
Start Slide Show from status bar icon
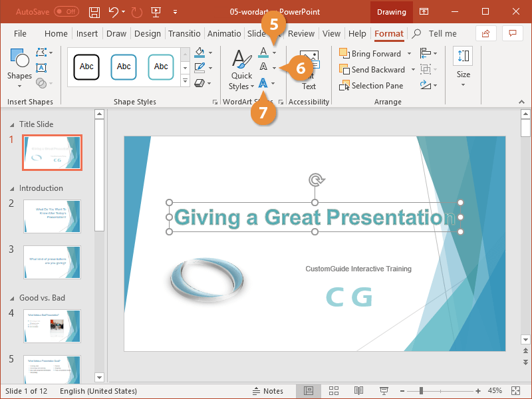pos(384,391)
